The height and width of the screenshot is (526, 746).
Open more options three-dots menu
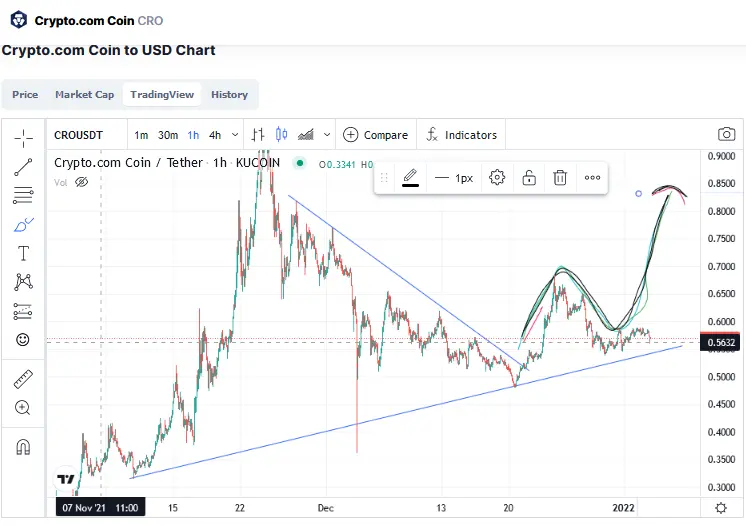592,178
